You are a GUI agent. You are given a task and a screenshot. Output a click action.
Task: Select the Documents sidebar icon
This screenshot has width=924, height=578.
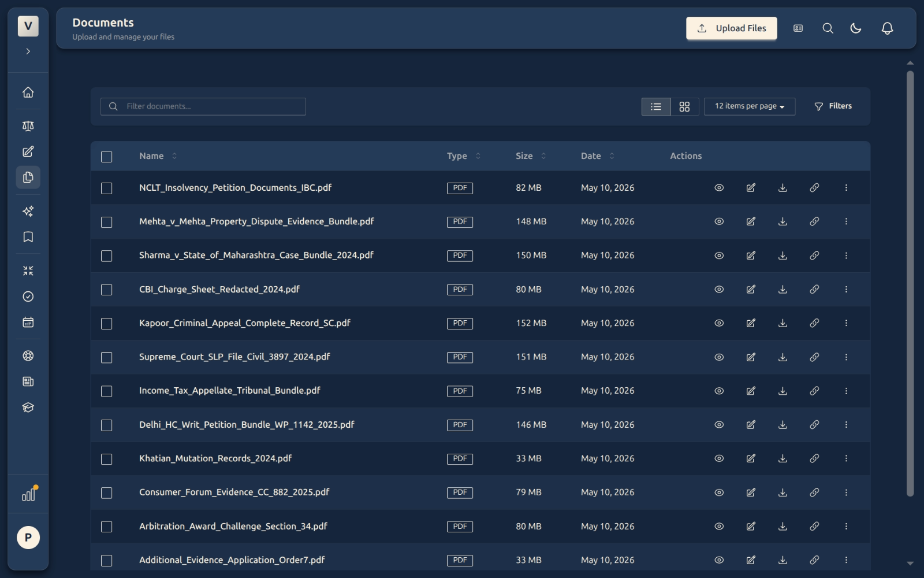(x=28, y=177)
